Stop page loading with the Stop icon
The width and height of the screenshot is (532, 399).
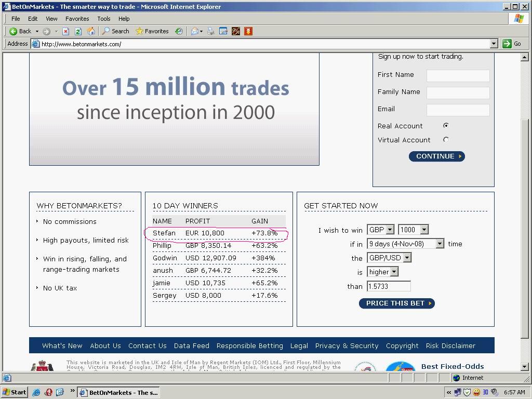(x=66, y=31)
